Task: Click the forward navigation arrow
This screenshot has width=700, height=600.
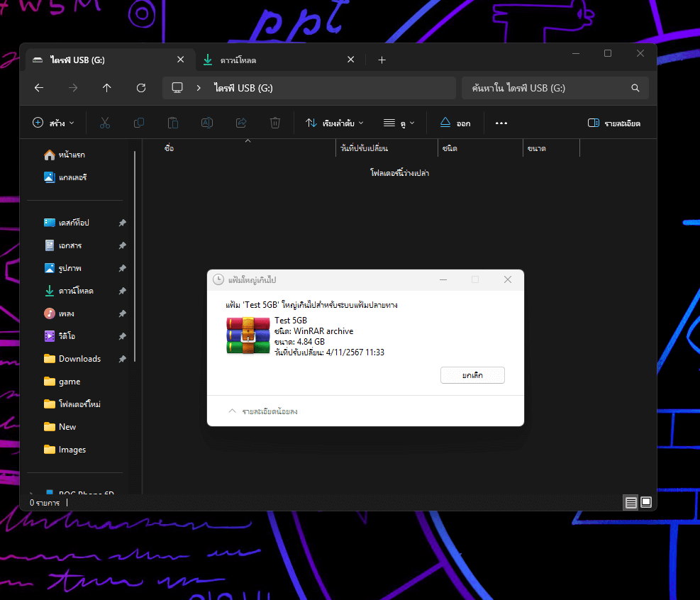Action: tap(73, 88)
